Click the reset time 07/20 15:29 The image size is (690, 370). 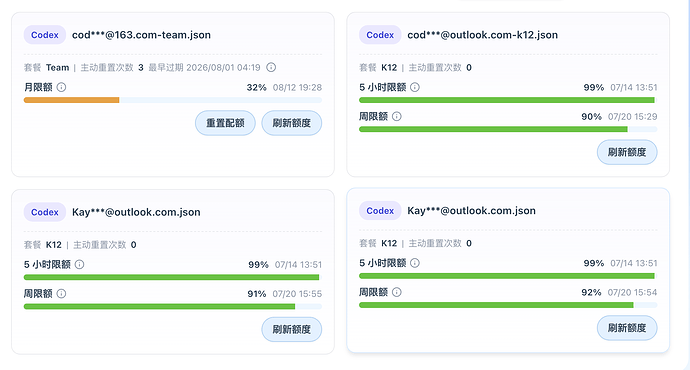633,117
